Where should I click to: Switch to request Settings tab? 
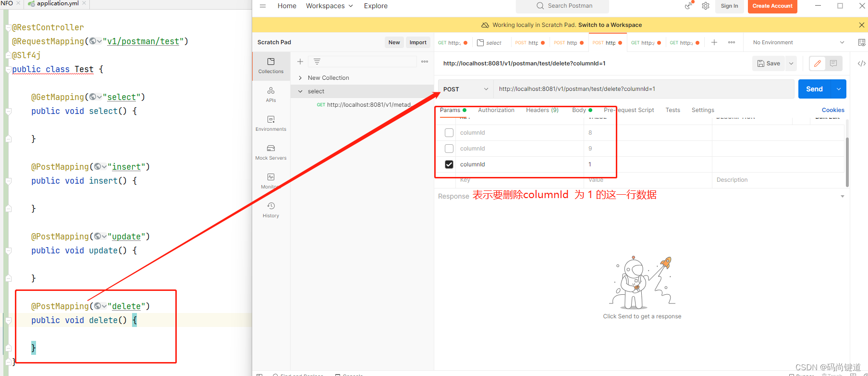pyautogui.click(x=703, y=110)
